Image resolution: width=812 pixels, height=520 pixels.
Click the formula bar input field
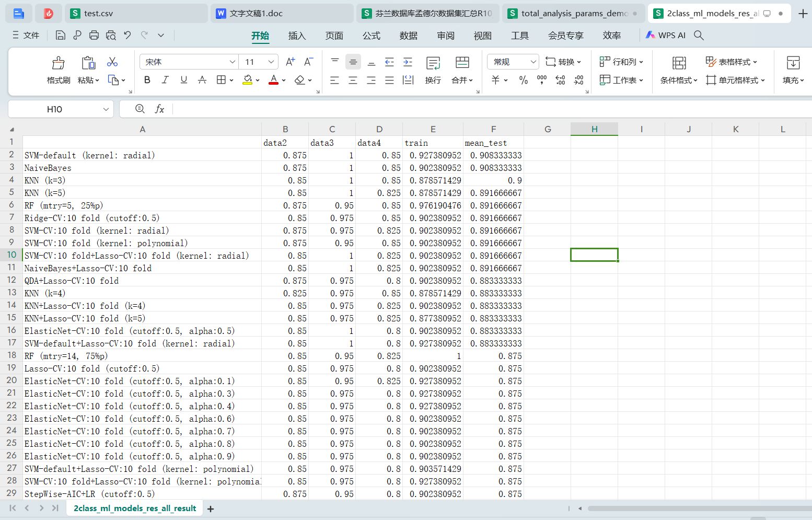491,109
